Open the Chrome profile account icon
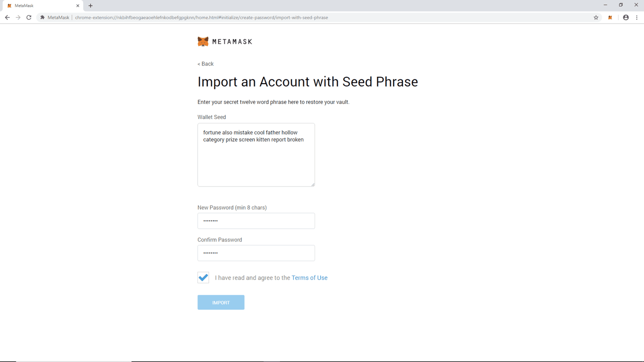644x362 pixels. pos(626,18)
